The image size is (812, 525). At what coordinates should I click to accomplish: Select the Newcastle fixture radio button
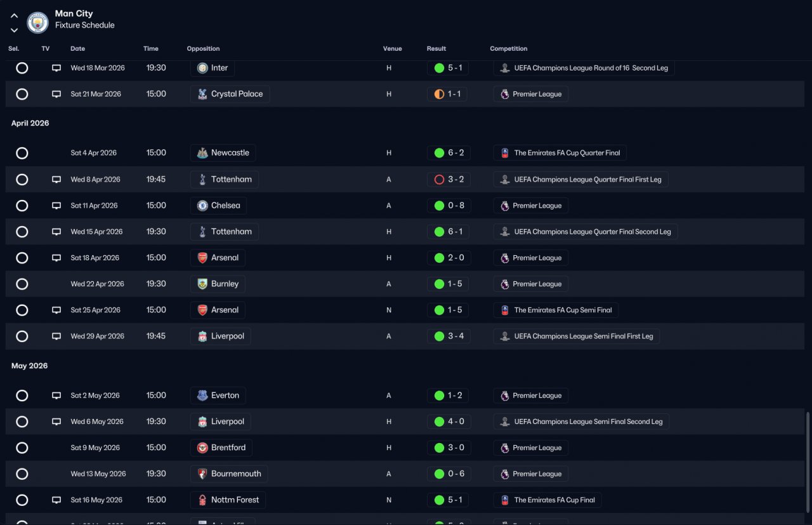pyautogui.click(x=22, y=153)
